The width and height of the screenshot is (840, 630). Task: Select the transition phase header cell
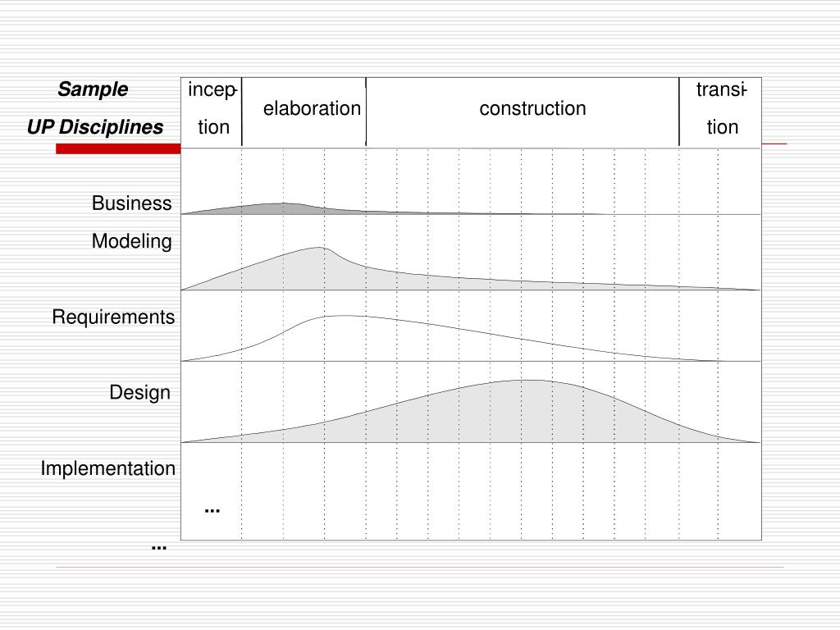click(x=720, y=112)
